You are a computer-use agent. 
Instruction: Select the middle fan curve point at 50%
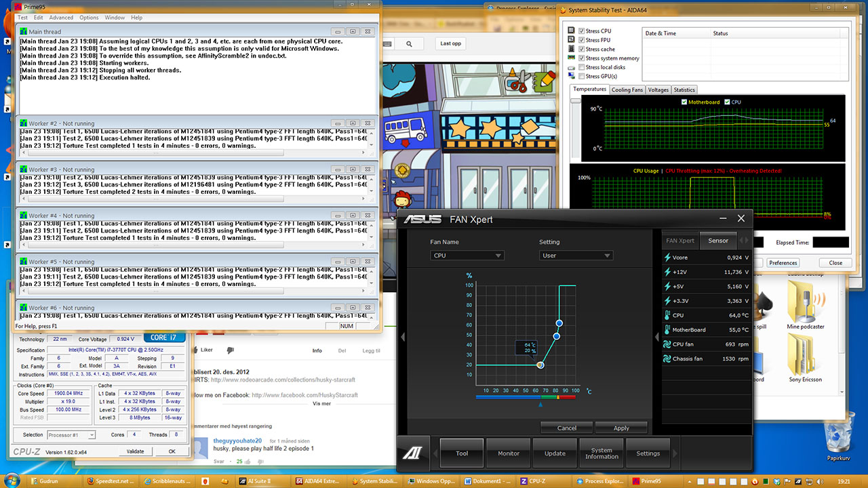[x=557, y=336]
